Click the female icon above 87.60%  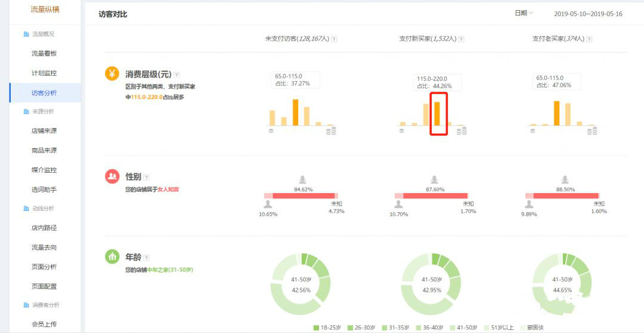coord(435,180)
